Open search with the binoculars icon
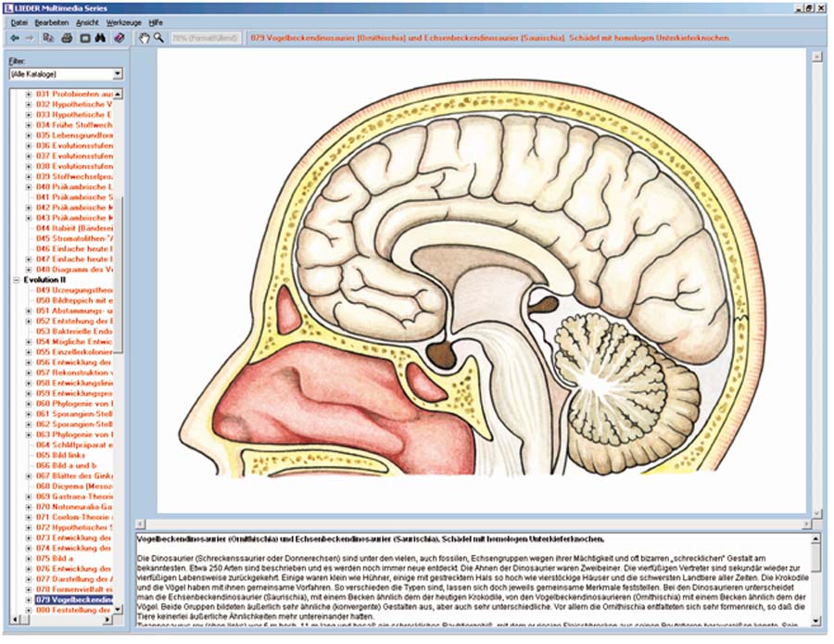The image size is (834, 644). point(101,38)
